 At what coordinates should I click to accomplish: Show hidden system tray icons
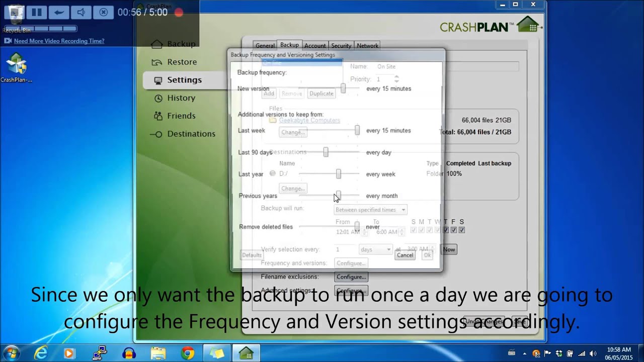coord(525,353)
